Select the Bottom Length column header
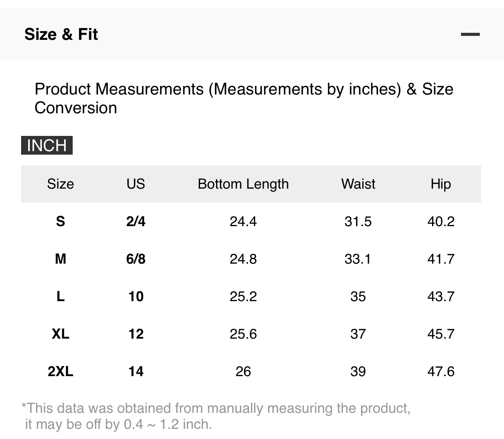Image resolution: width=504 pixels, height=439 pixels. [x=243, y=184]
